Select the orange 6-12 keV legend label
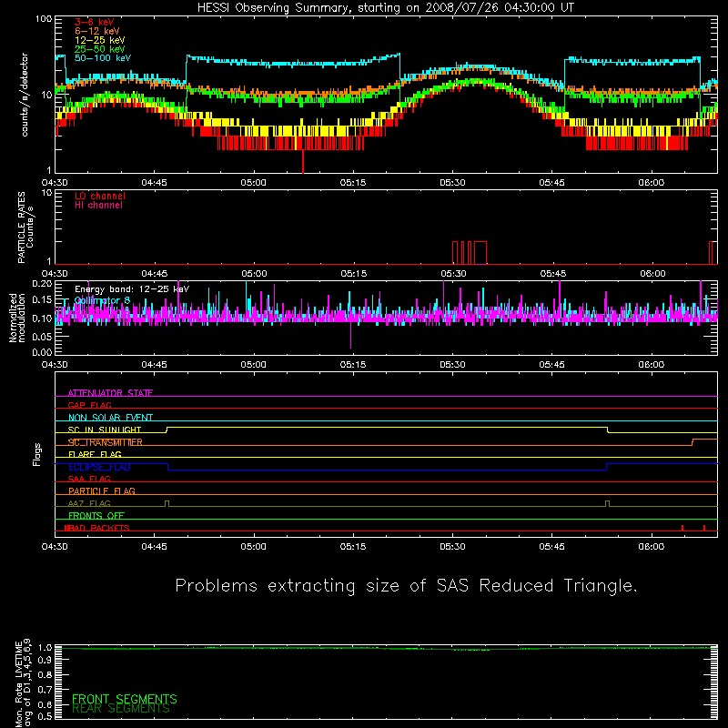The width and height of the screenshot is (728, 728). 97,31
